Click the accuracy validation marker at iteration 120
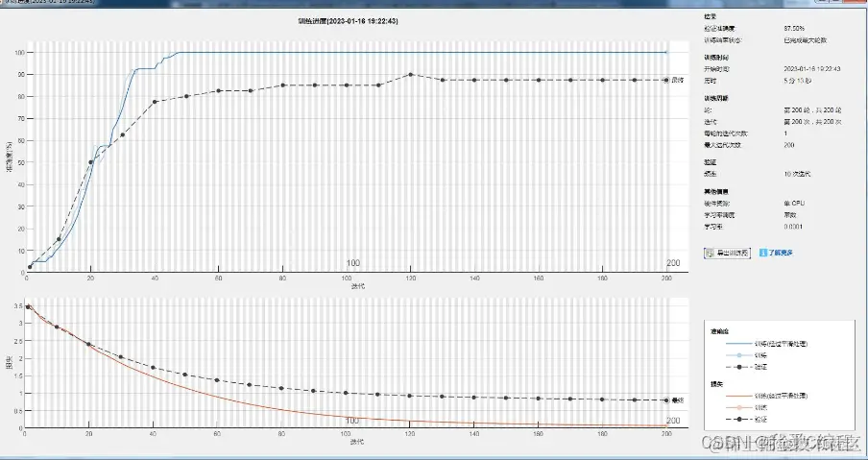 point(410,74)
